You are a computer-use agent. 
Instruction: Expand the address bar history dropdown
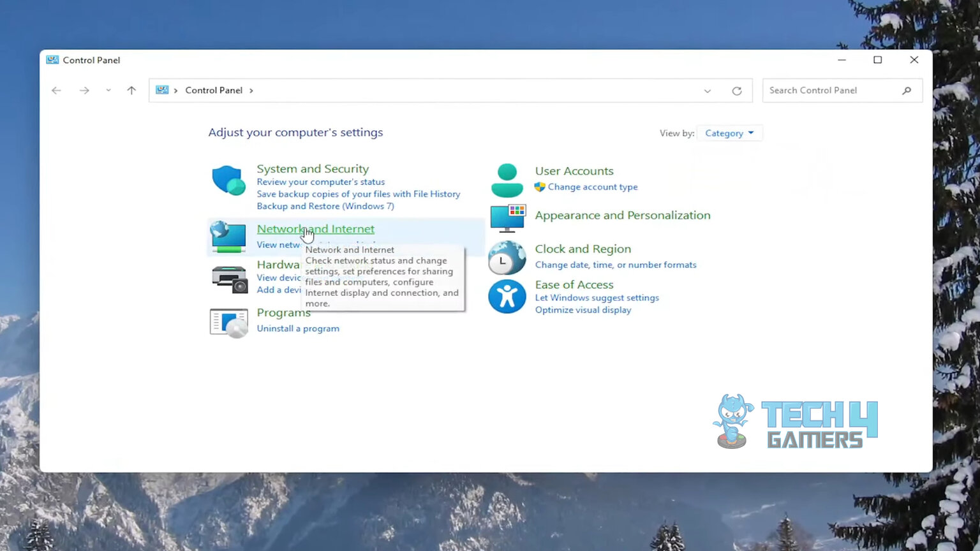coord(708,91)
